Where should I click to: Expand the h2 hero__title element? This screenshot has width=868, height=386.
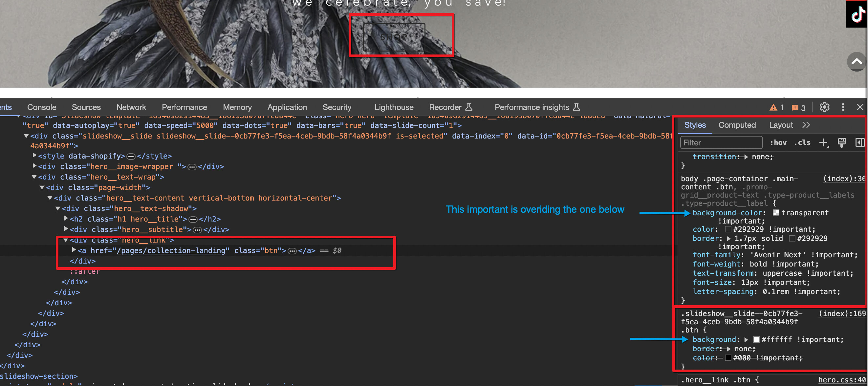coord(66,219)
